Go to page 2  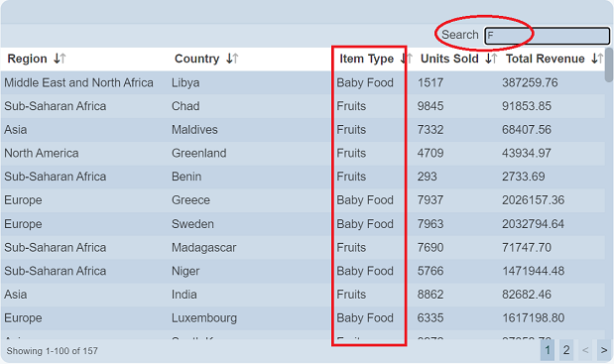point(566,350)
